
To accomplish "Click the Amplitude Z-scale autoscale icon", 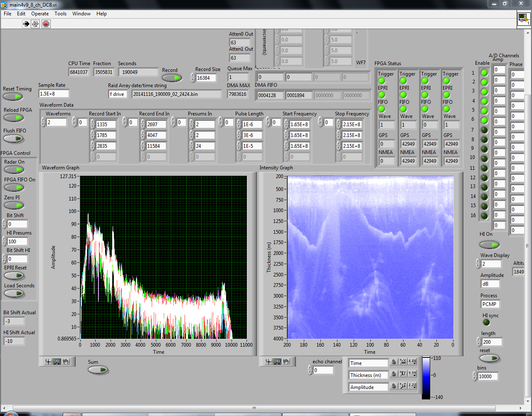I will point(403,386).
